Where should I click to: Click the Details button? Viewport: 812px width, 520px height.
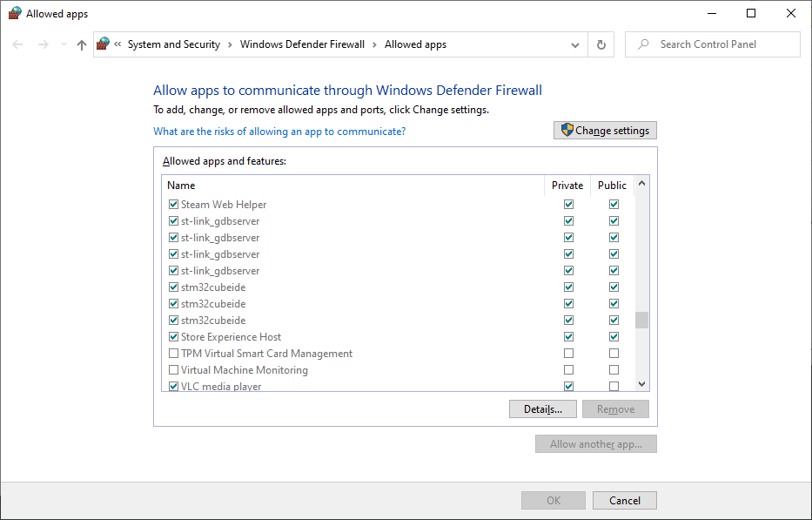[x=543, y=409]
